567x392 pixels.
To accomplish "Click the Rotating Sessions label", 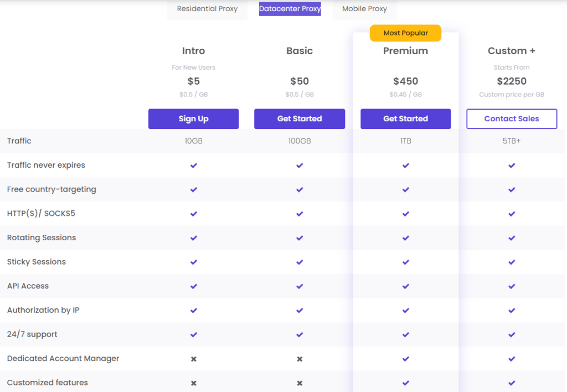I will point(42,238).
